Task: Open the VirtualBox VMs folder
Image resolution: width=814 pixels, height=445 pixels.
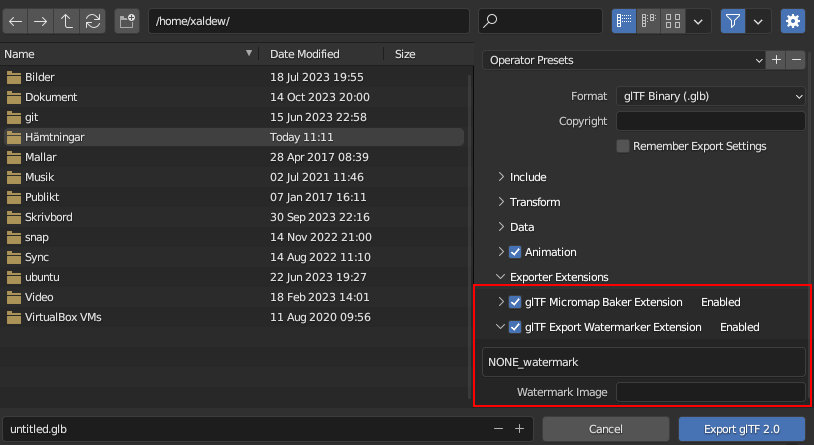Action: 234,317
